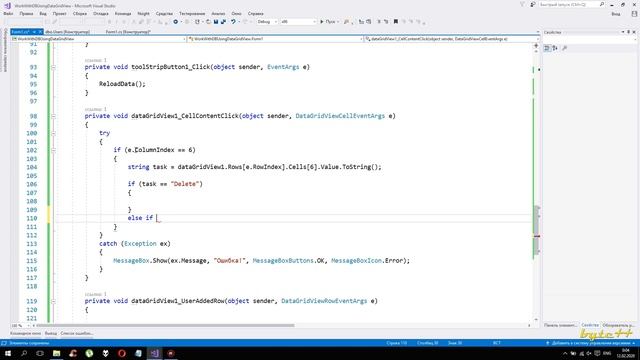
Task: Start debugging with the Пуск button
Action: pyautogui.click(x=329, y=22)
